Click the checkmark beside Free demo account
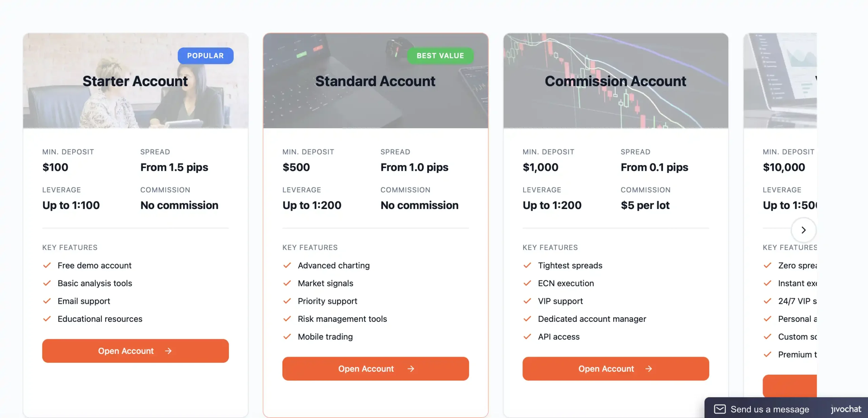The image size is (868, 418). (47, 265)
